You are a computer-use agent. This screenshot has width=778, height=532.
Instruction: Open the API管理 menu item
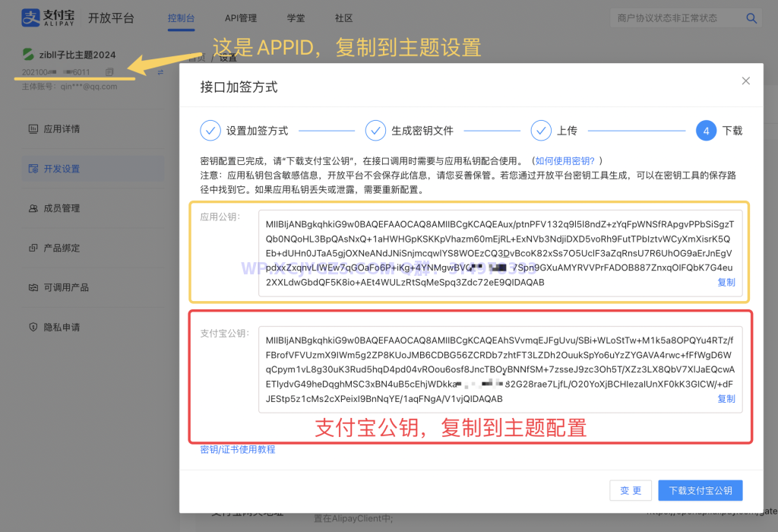[240, 17]
